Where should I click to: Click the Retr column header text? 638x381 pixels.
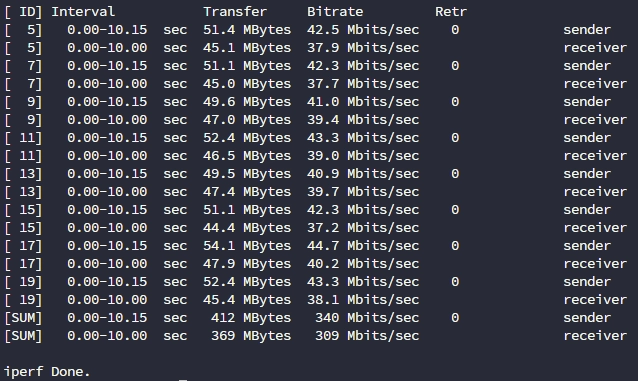451,11
